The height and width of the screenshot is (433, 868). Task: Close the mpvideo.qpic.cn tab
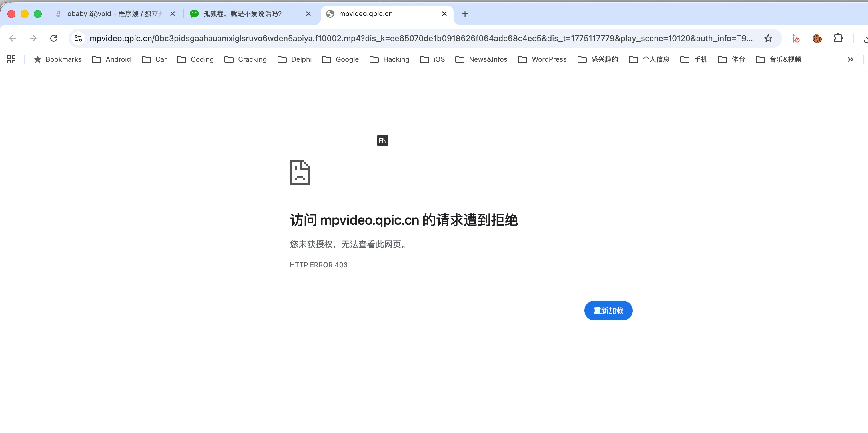click(444, 14)
